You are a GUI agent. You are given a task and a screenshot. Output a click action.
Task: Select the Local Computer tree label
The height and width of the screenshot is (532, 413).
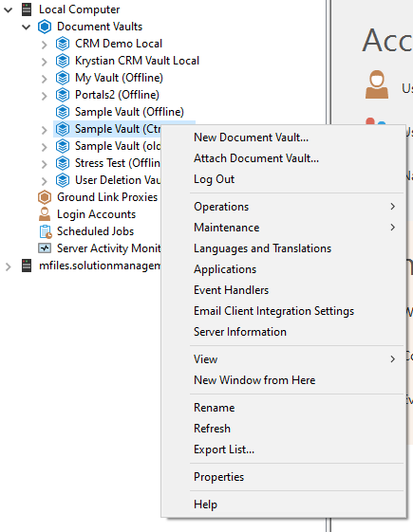(x=79, y=9)
